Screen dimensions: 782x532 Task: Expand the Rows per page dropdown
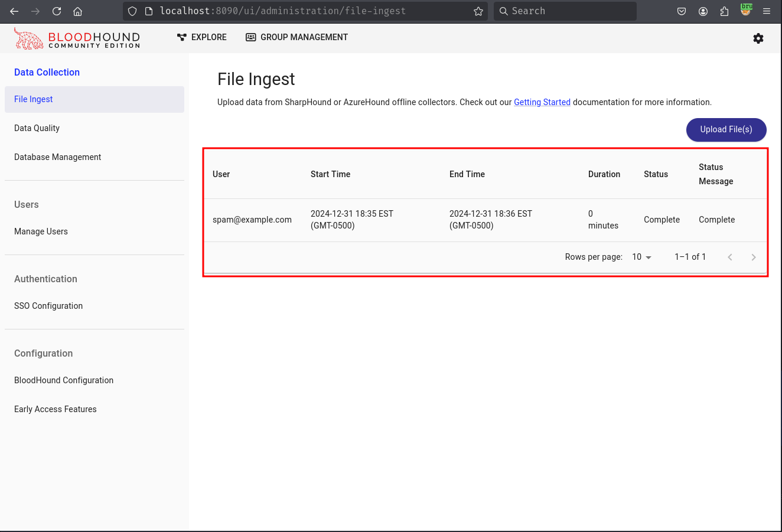point(641,257)
